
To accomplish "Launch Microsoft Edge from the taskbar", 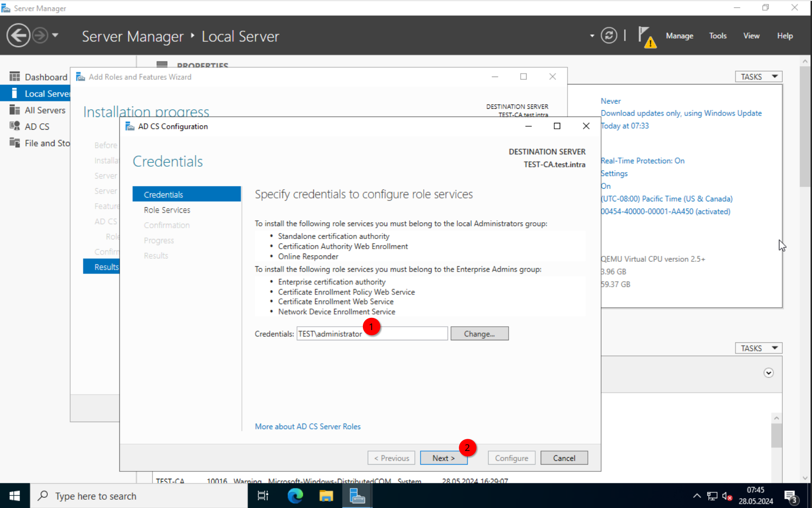I will click(295, 496).
